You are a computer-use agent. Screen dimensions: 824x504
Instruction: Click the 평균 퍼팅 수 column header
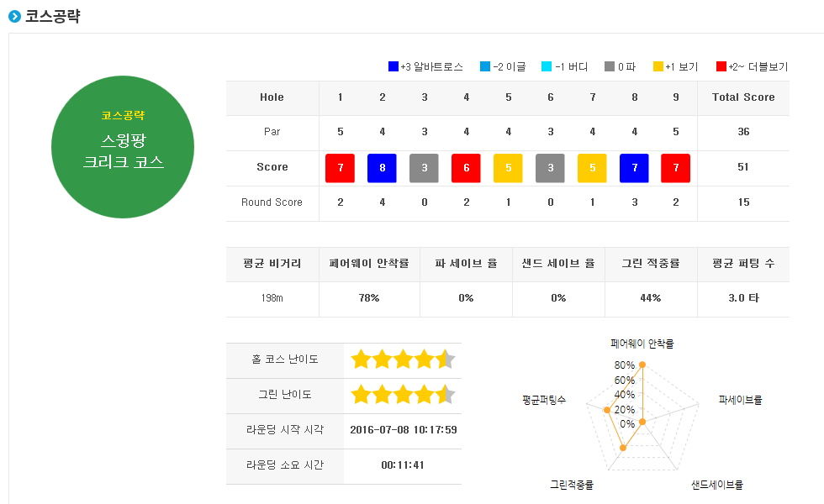(743, 264)
